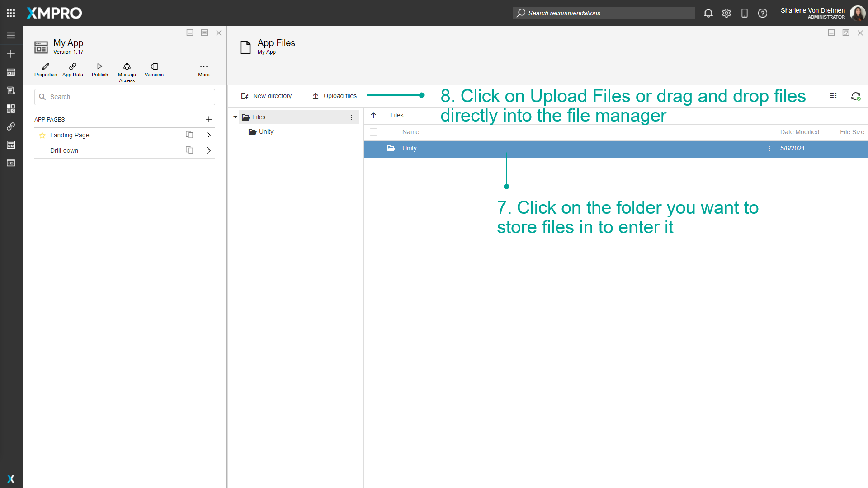Refresh the file manager with the sync icon
868x488 pixels.
click(856, 96)
